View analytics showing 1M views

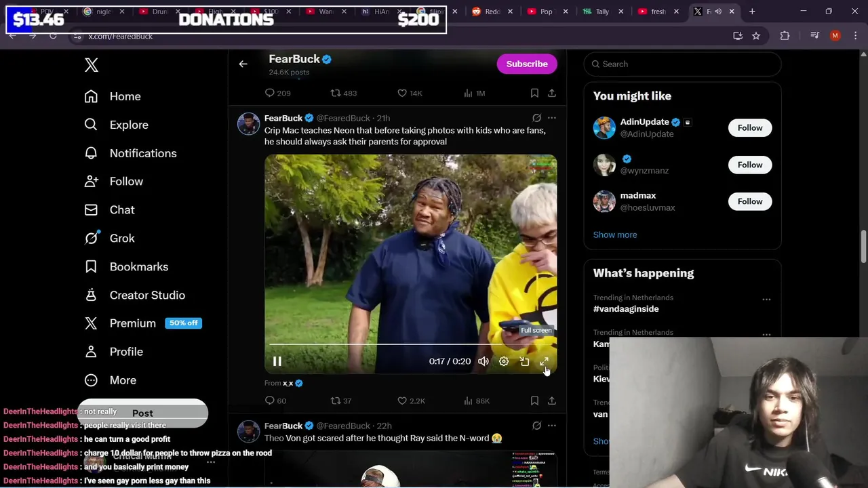coord(474,93)
